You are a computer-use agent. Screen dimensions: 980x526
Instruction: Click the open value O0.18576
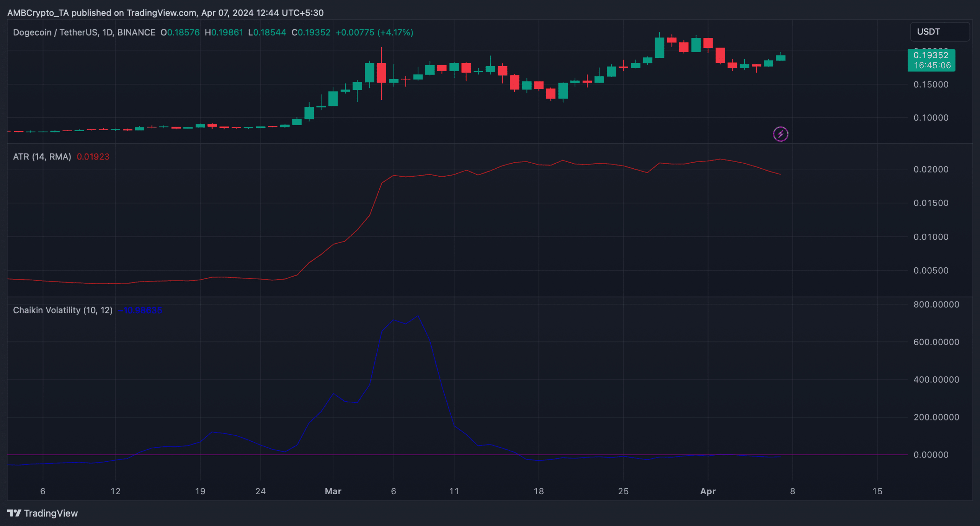[180, 33]
